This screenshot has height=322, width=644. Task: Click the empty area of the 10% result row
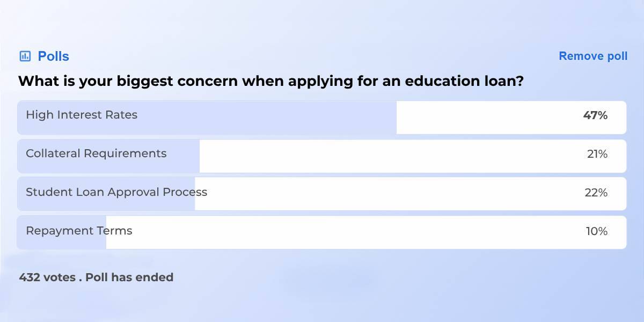pos(349,232)
